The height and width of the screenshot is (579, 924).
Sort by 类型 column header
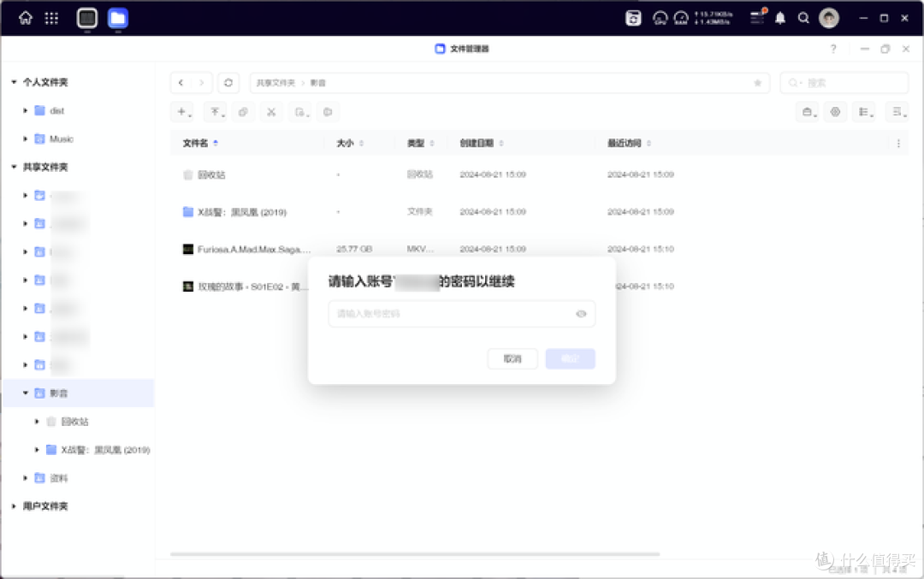pyautogui.click(x=416, y=143)
